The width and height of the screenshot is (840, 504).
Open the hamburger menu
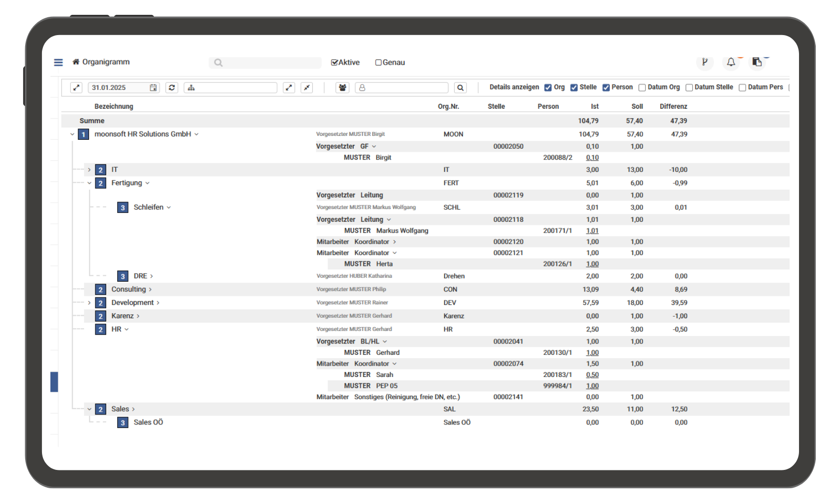(58, 62)
